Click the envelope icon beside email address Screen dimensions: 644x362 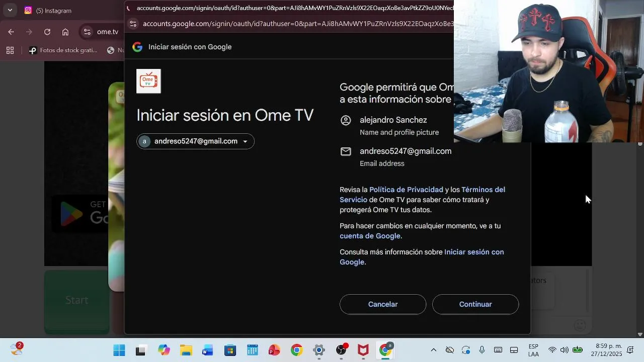[346, 151]
